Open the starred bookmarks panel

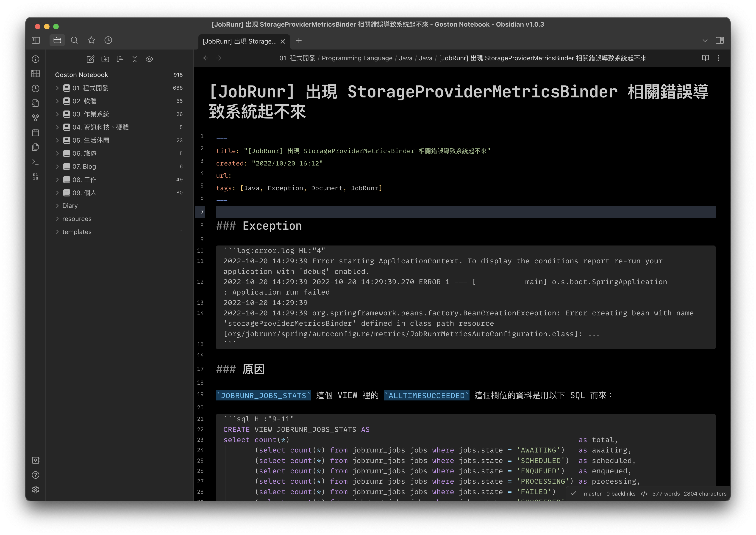click(x=91, y=40)
